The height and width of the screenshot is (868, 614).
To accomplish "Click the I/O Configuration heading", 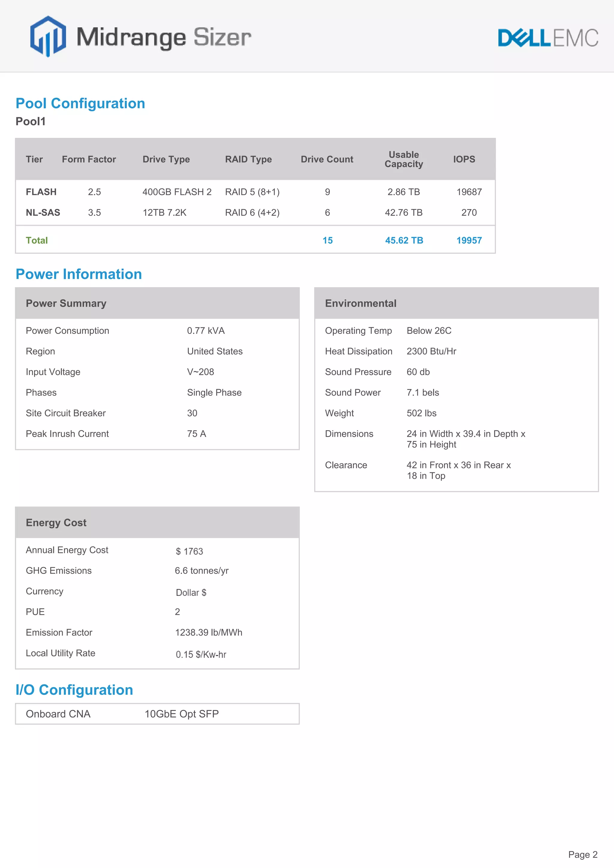I will (74, 690).
